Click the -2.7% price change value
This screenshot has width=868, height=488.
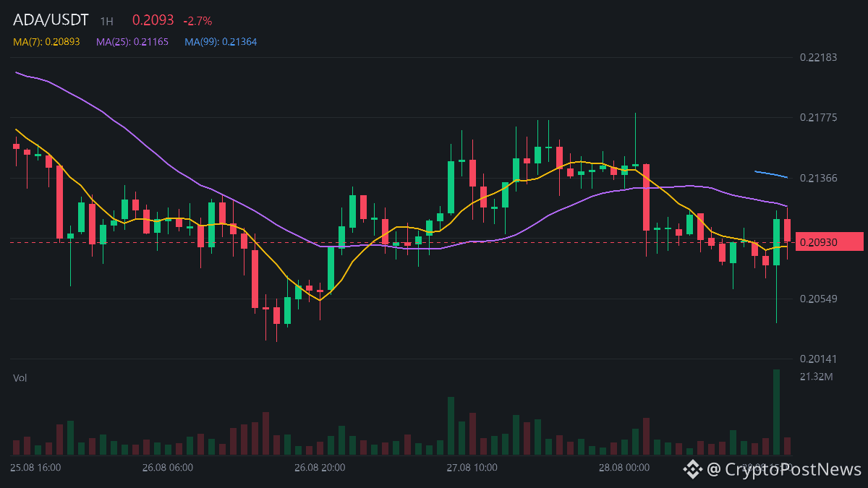coord(197,22)
